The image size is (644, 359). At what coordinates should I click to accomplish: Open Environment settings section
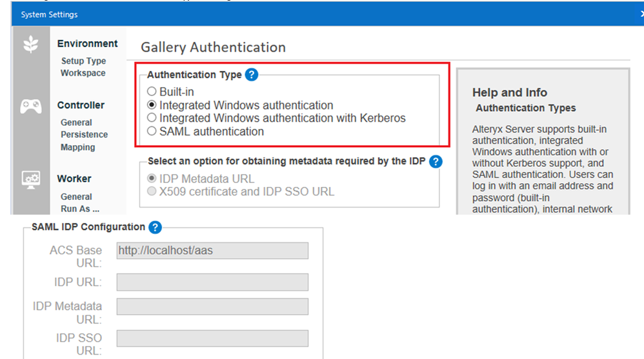pyautogui.click(x=87, y=43)
